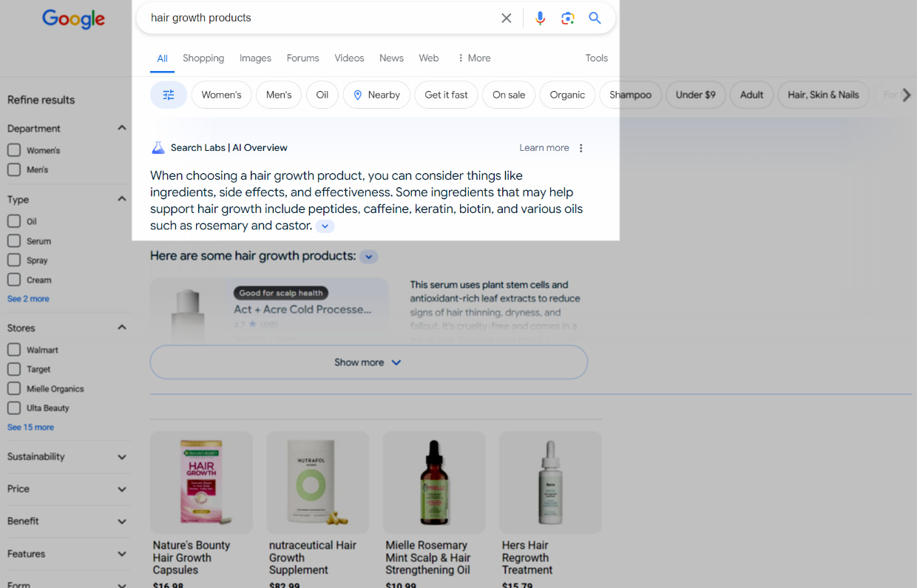Check the Walmart store checkbox
The height and width of the screenshot is (588, 917).
click(13, 350)
